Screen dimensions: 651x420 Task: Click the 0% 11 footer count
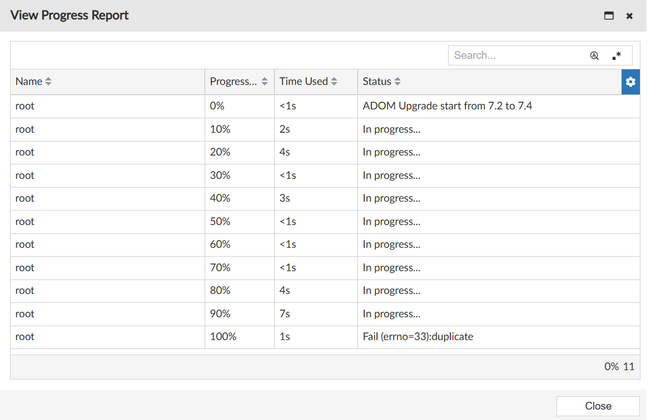tap(619, 366)
